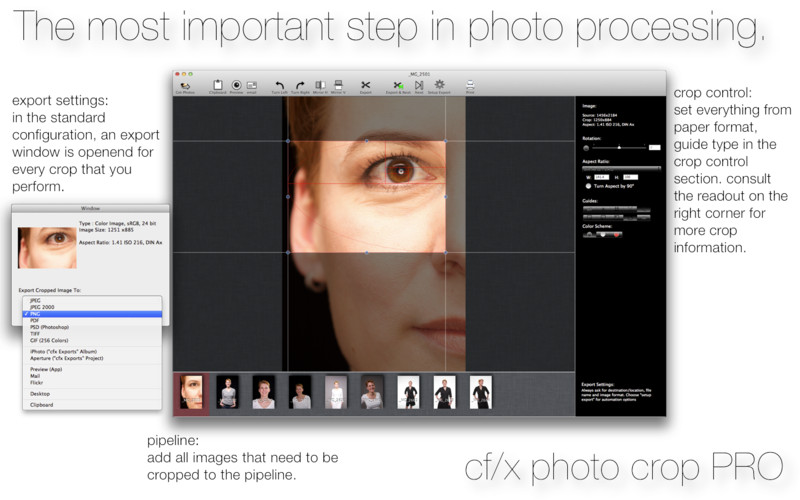Toggle Turn Aspect by 90° option
The image size is (800, 500).
[588, 186]
